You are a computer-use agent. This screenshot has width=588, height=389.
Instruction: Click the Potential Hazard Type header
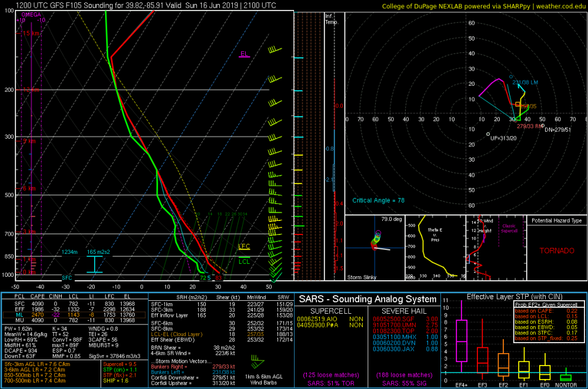556,220
